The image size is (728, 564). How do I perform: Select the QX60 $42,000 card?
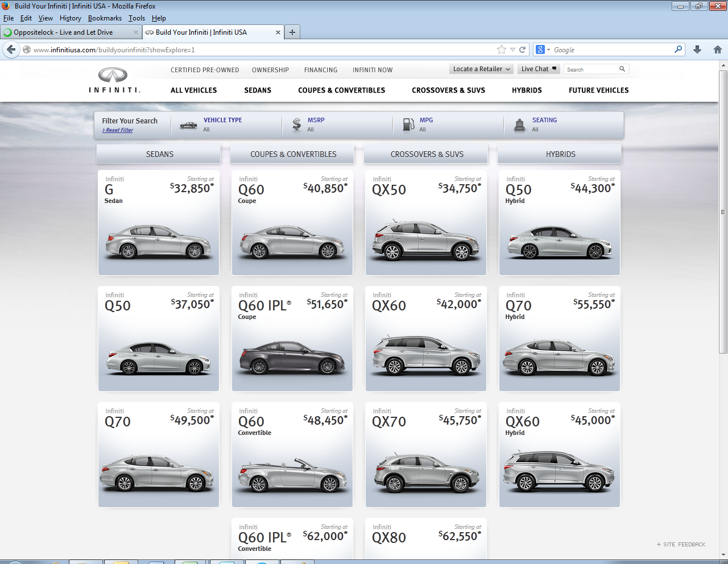[426, 339]
